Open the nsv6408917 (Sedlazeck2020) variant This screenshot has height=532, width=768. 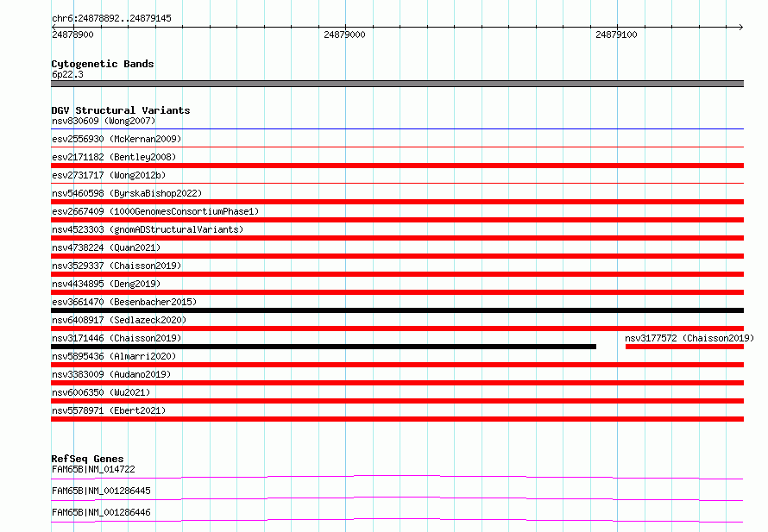coord(119,320)
